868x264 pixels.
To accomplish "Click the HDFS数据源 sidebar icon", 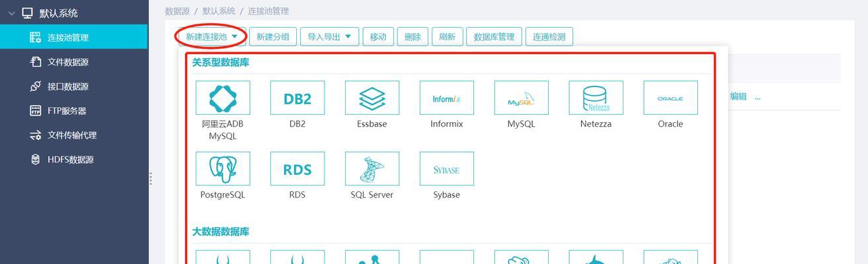I will [36, 160].
